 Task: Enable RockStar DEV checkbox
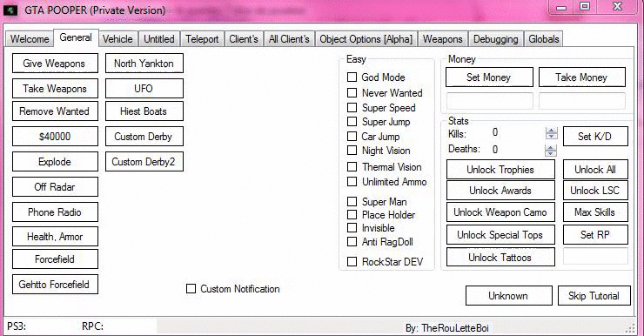(x=352, y=262)
